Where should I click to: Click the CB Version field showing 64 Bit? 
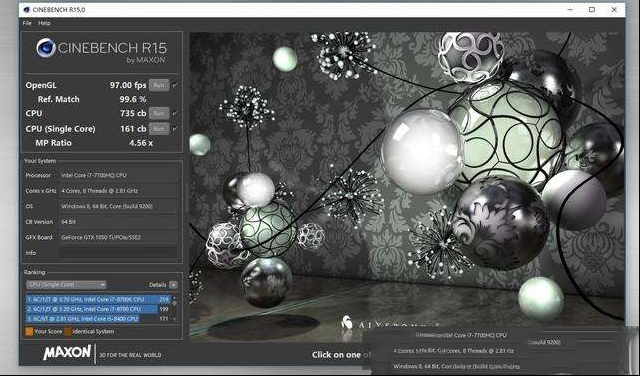[x=118, y=222]
